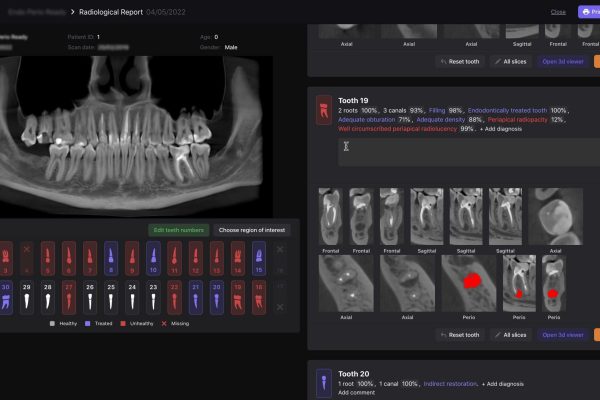The image size is (600, 400).
Task: Click Add comment under Tooth 20
Action: (x=356, y=393)
